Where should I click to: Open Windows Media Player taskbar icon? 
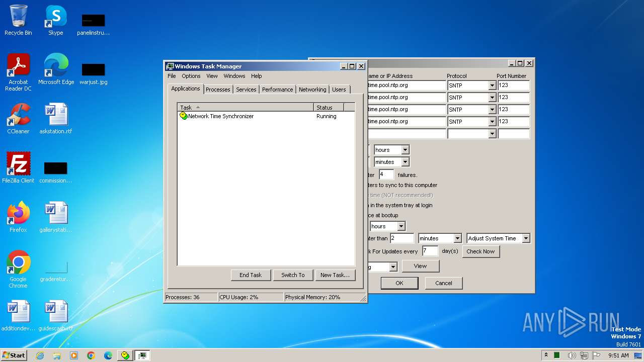coord(74,355)
